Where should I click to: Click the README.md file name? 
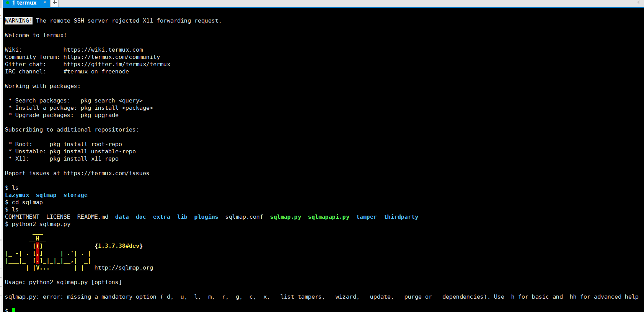93,217
